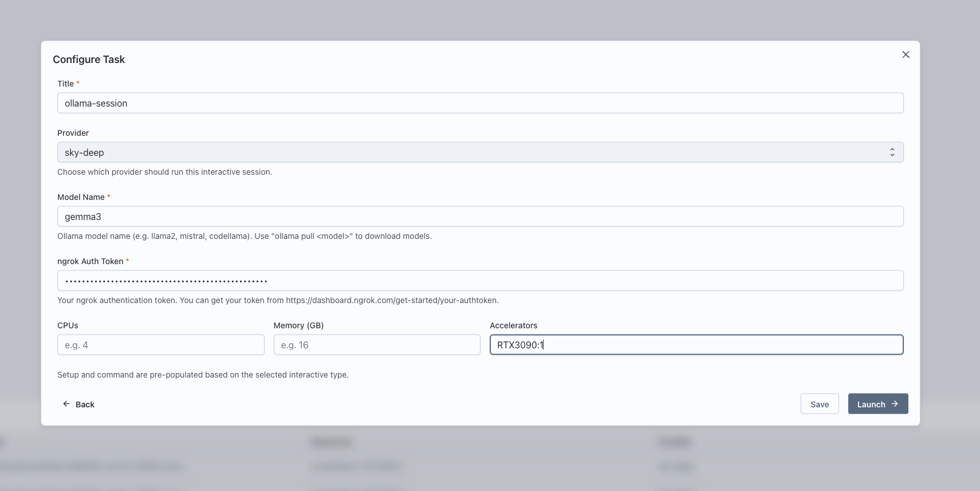
Task: Close the Configure Task dialog
Action: pos(906,54)
